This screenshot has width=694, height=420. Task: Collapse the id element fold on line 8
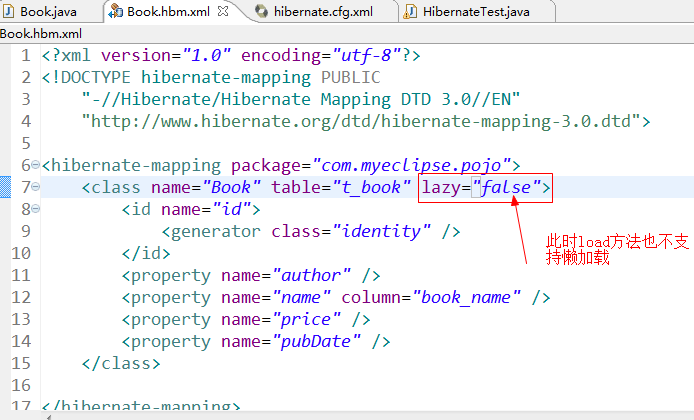(36, 208)
